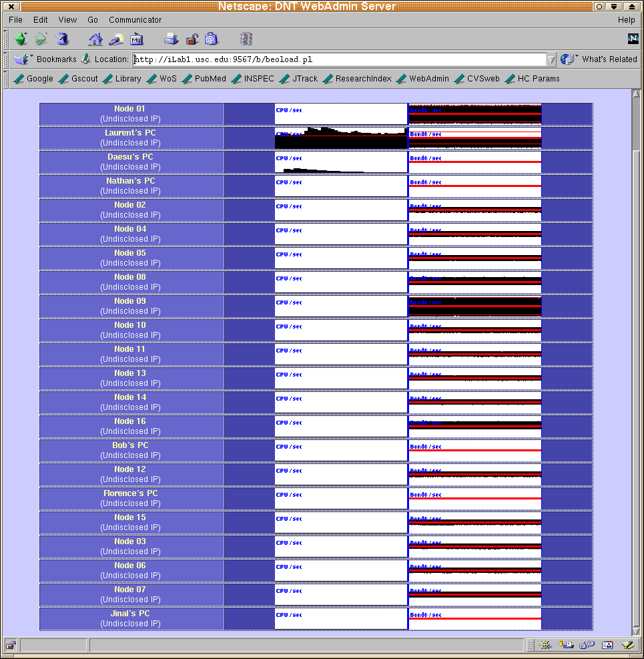
Task: Open the Search flashlight icon
Action: [116, 39]
